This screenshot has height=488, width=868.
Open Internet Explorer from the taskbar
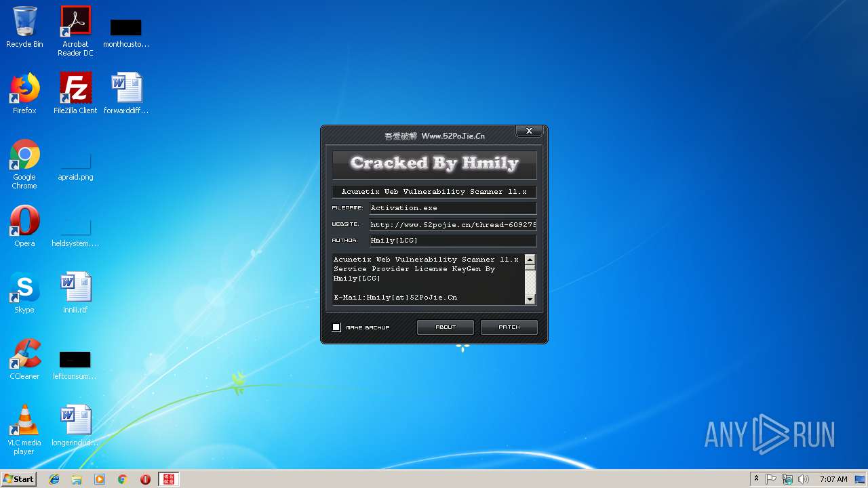pos(54,479)
